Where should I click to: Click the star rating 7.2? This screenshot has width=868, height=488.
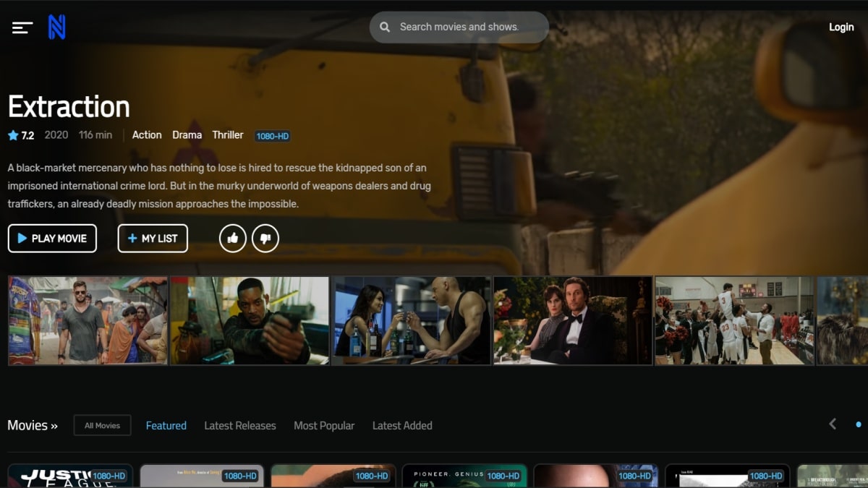pyautogui.click(x=21, y=135)
